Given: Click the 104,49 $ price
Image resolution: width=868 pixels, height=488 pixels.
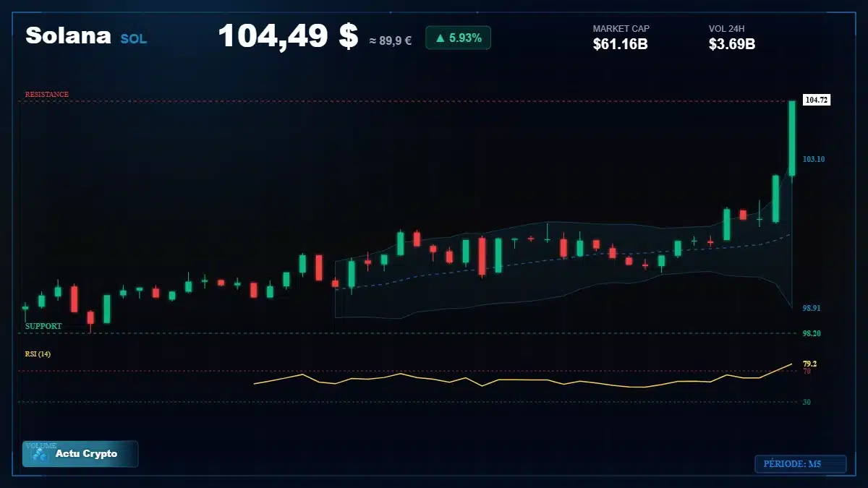Looking at the screenshot, I should (x=288, y=35).
